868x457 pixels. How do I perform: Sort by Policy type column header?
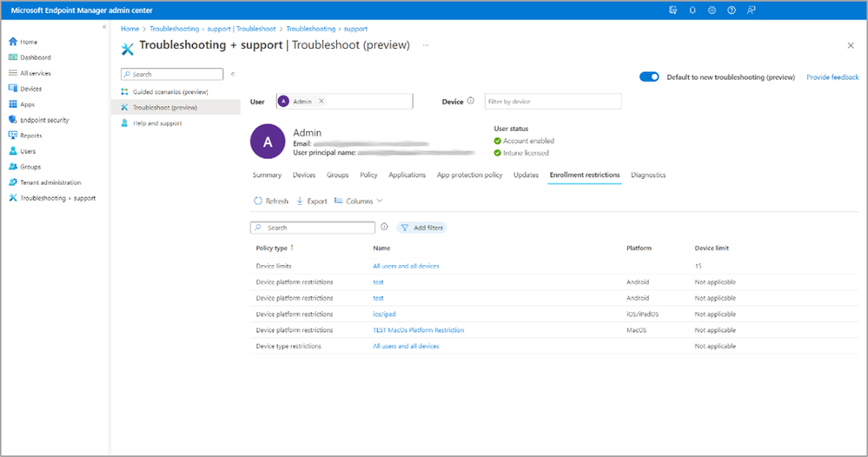(275, 248)
